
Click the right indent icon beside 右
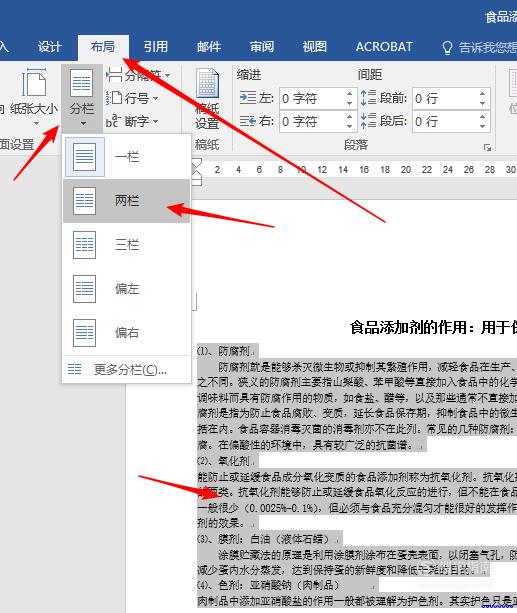point(248,121)
